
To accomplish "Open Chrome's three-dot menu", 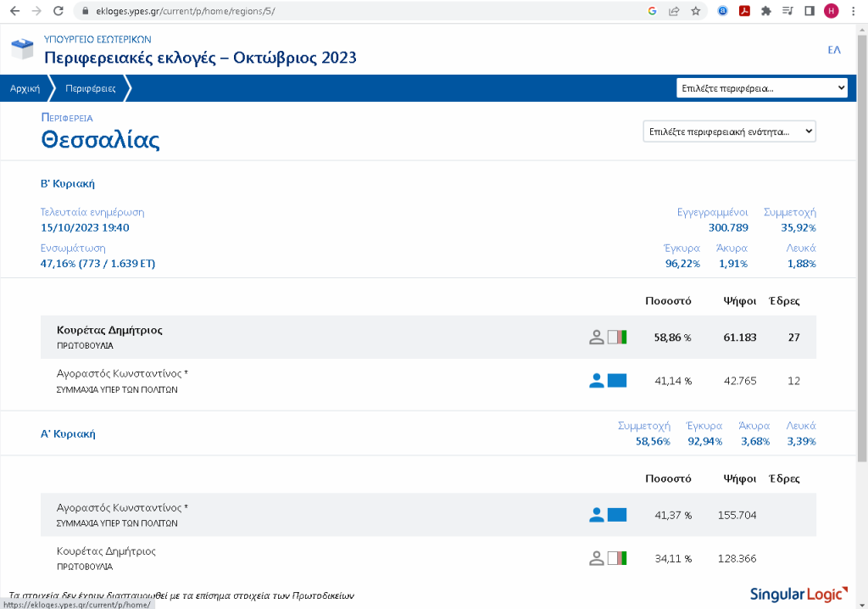I will tap(854, 11).
